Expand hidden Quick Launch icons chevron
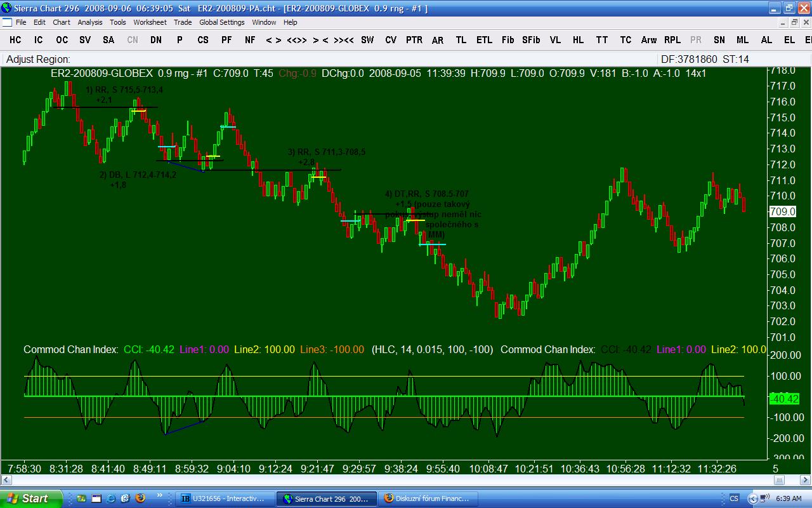Viewport: 812px width, 508px height. (159, 496)
